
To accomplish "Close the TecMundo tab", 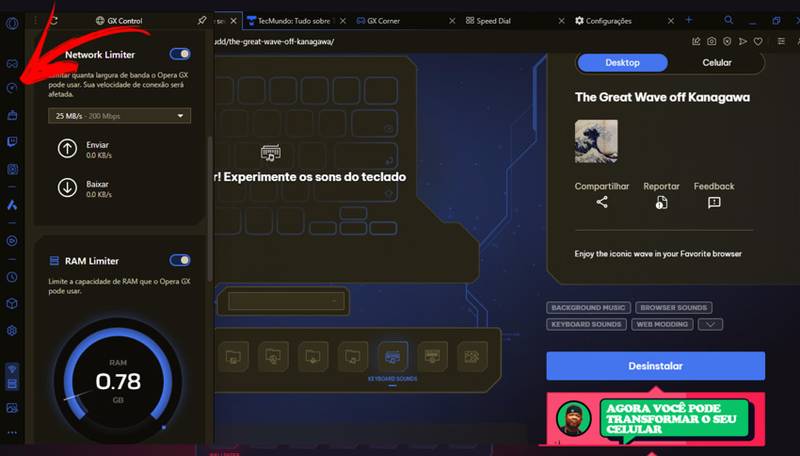I will tap(343, 21).
